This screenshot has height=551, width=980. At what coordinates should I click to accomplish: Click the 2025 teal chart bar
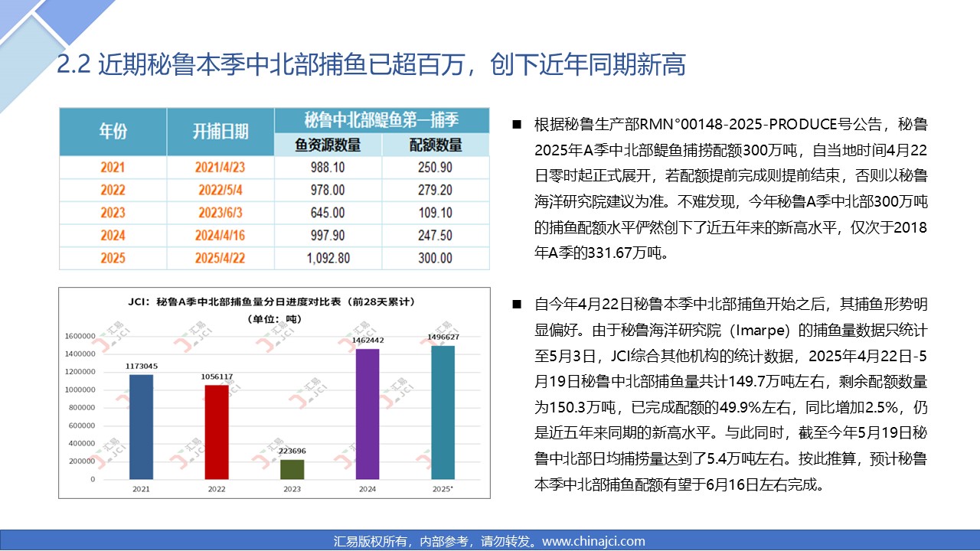[x=443, y=412]
